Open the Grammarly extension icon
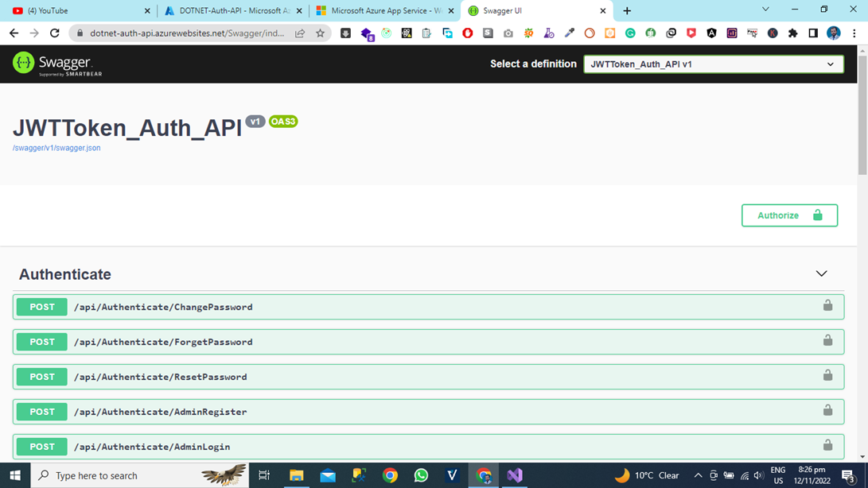 click(629, 33)
